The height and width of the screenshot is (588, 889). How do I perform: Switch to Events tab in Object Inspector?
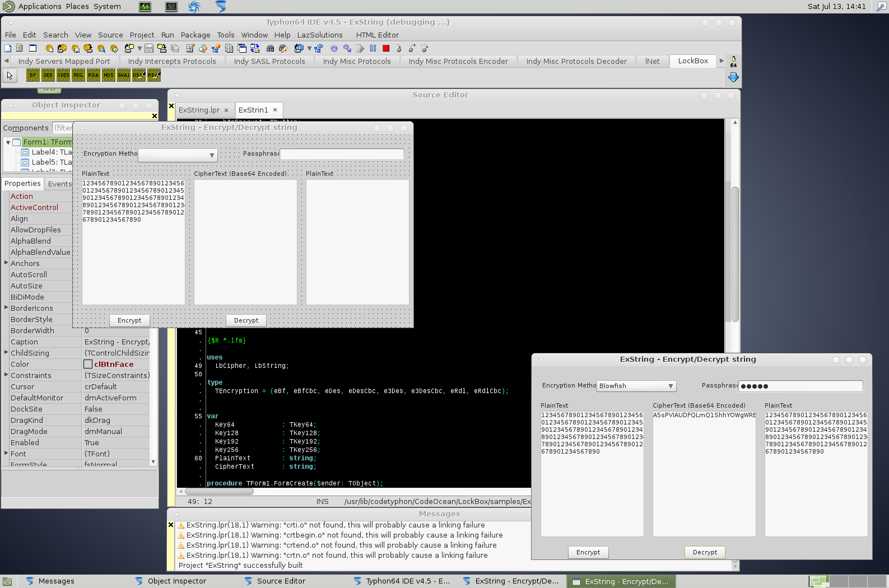[x=60, y=184]
